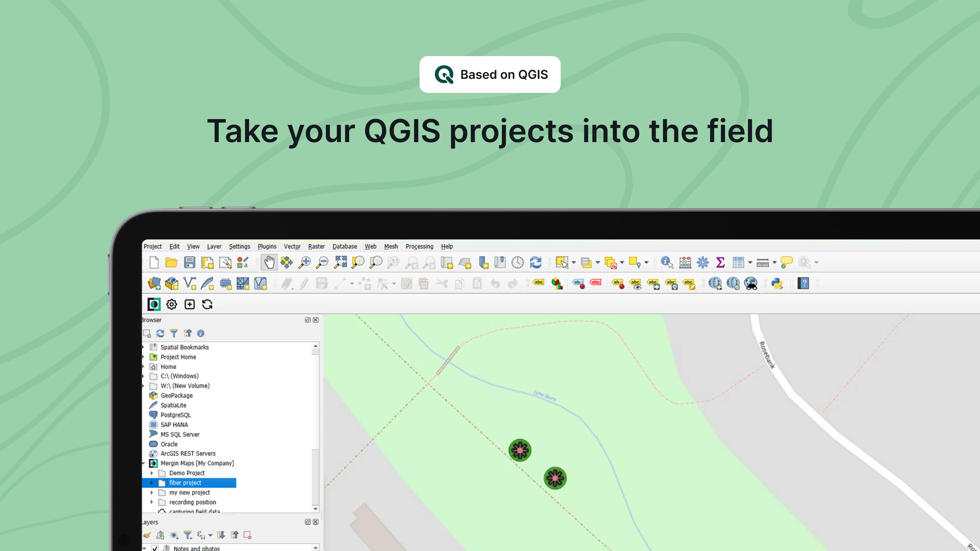Click the Identify Features tool icon
980x551 pixels.
click(666, 262)
